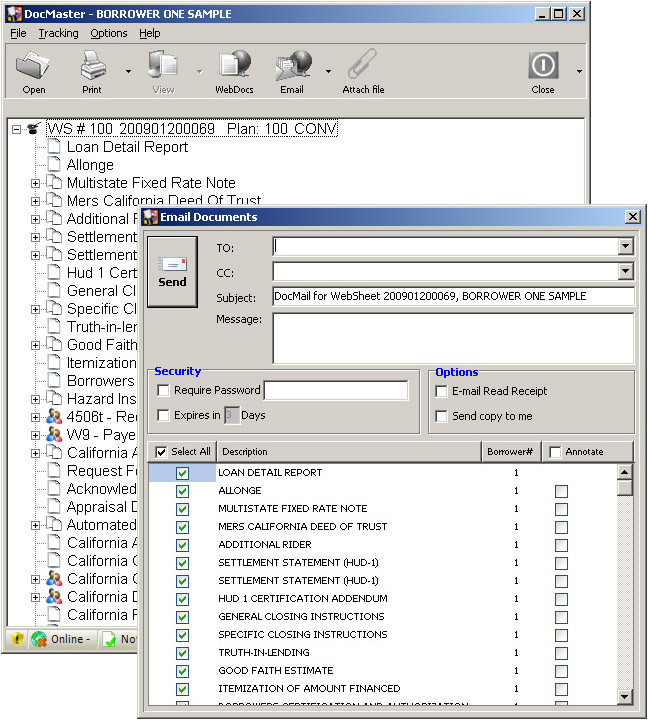This screenshot has height=720, width=648.
Task: Click the Online status bar icon
Action: pyautogui.click(x=39, y=639)
